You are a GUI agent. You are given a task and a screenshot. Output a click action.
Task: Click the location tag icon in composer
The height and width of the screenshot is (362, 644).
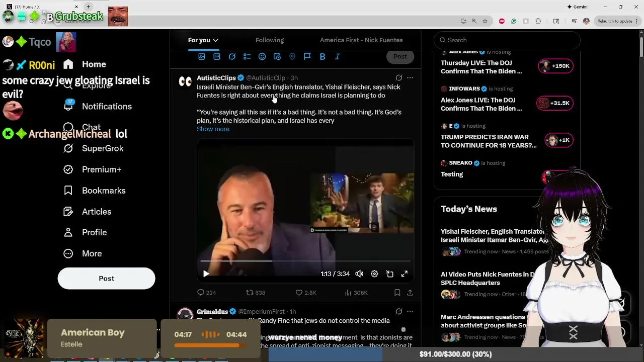(292, 57)
